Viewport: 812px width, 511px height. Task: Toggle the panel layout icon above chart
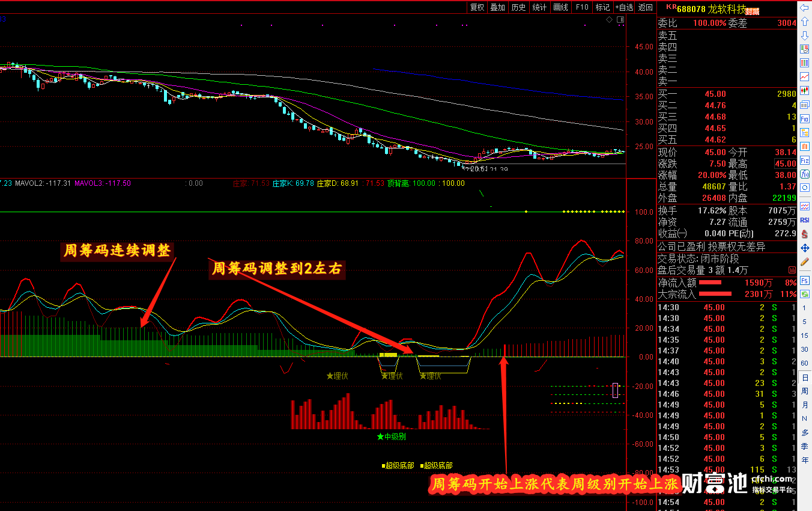coord(620,20)
